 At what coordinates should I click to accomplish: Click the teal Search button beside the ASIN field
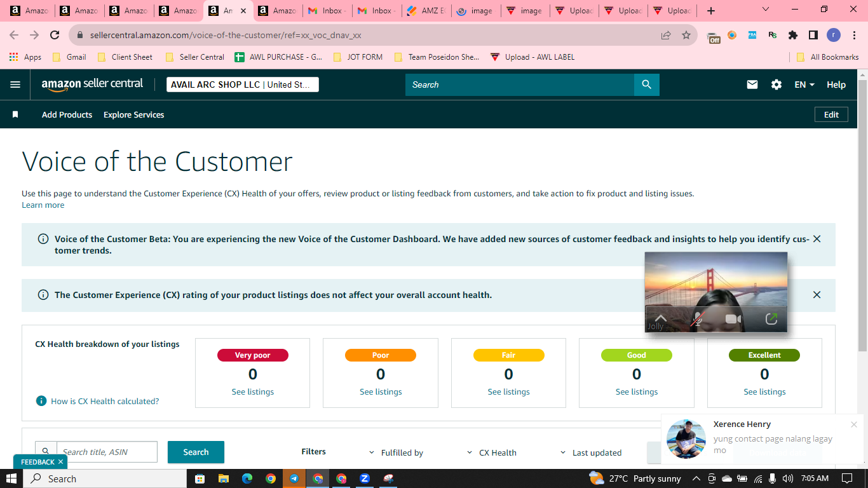coord(196,452)
